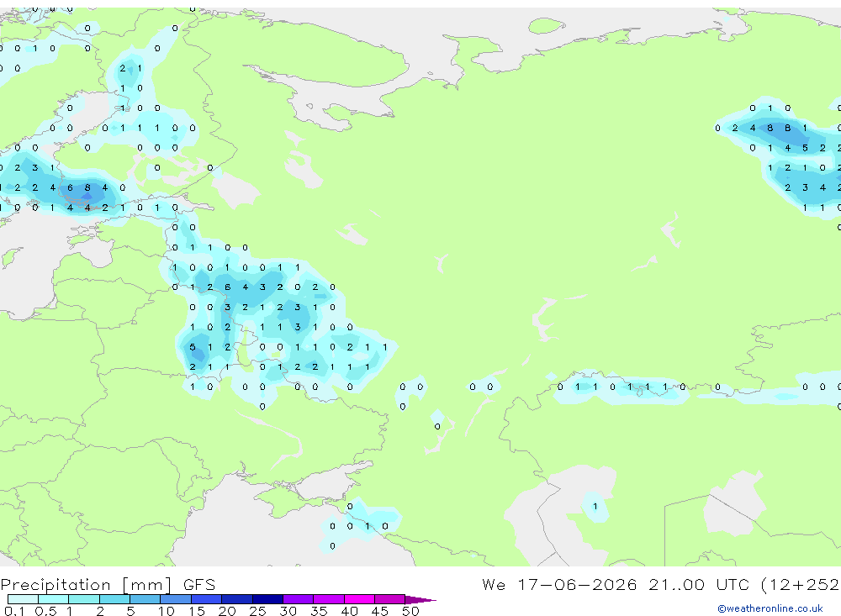Select the 2–5 mm legend color swatch
841x616 pixels.
point(114,599)
